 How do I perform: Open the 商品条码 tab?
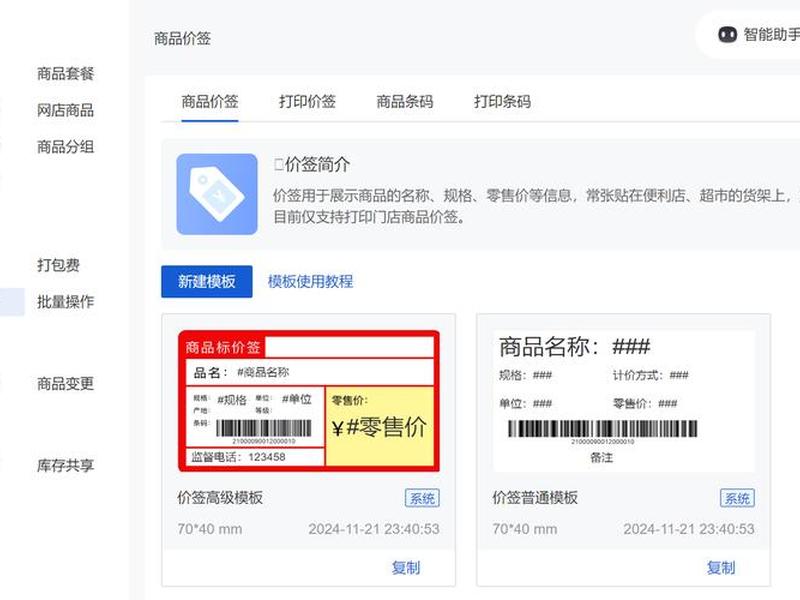point(405,102)
